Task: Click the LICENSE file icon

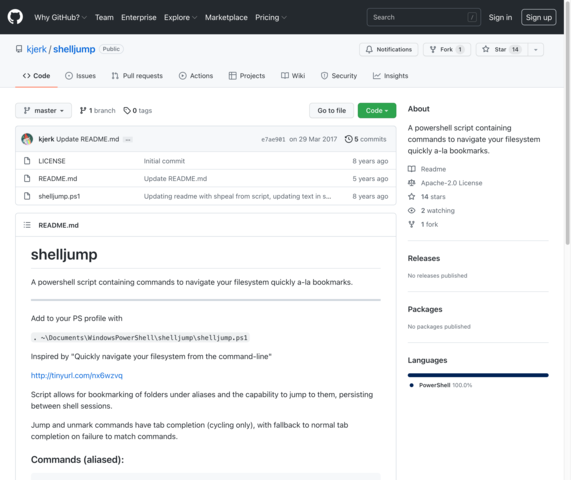Action: pos(27,161)
